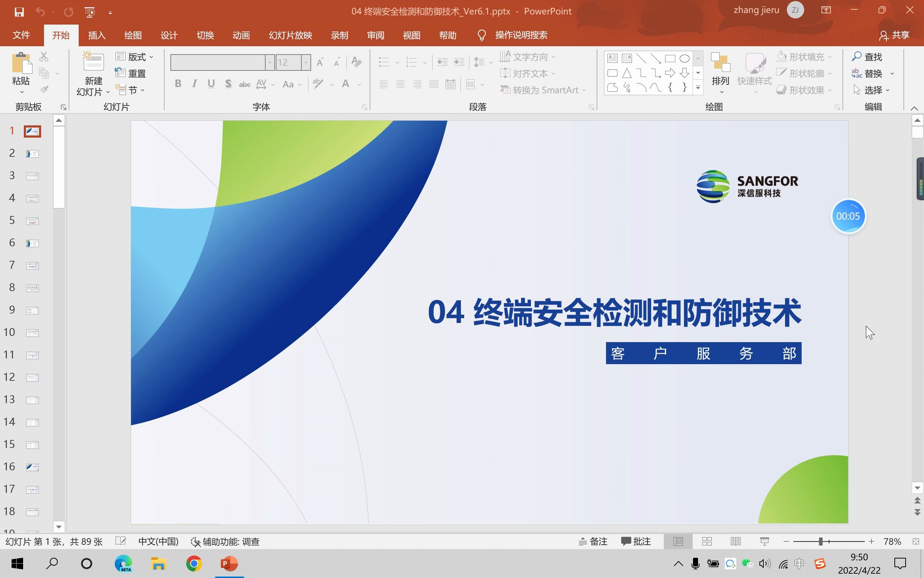The image size is (924, 578).
Task: Switch to Transitions (切换) tab
Action: tap(205, 35)
